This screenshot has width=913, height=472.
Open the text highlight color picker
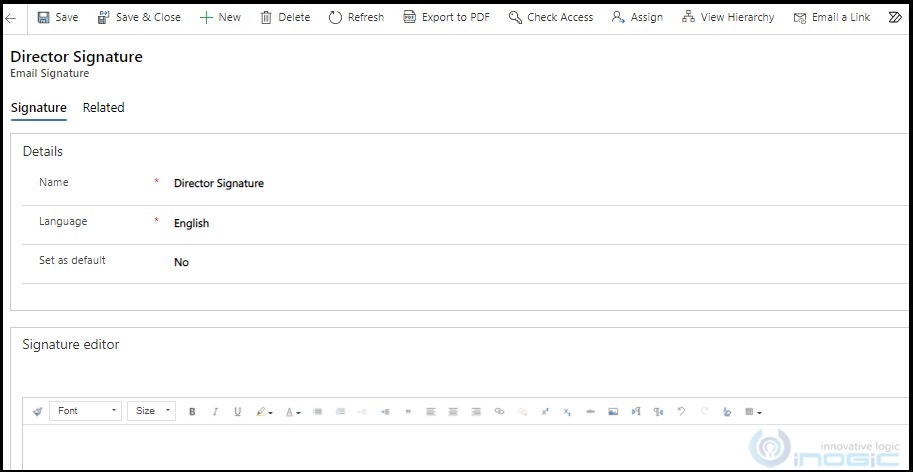[264, 411]
